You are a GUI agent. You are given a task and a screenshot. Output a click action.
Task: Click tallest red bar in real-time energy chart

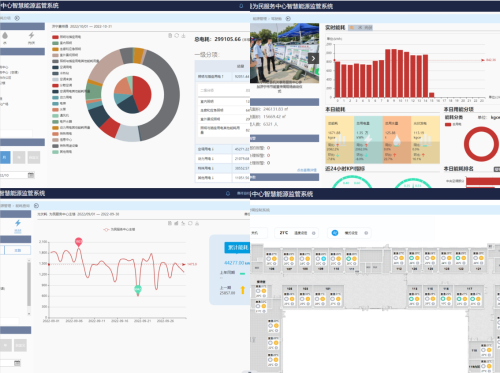(394, 73)
